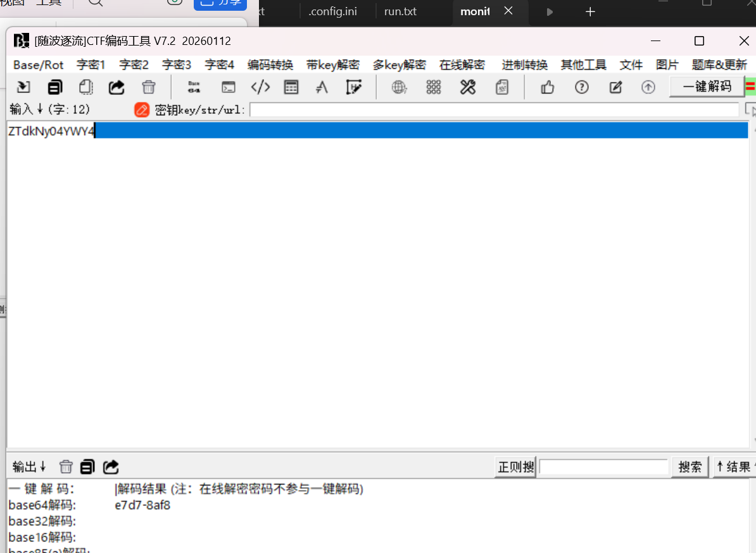Click the paste document icon in the top toolbar
Viewport: 756px width, 553px height.
[86, 87]
